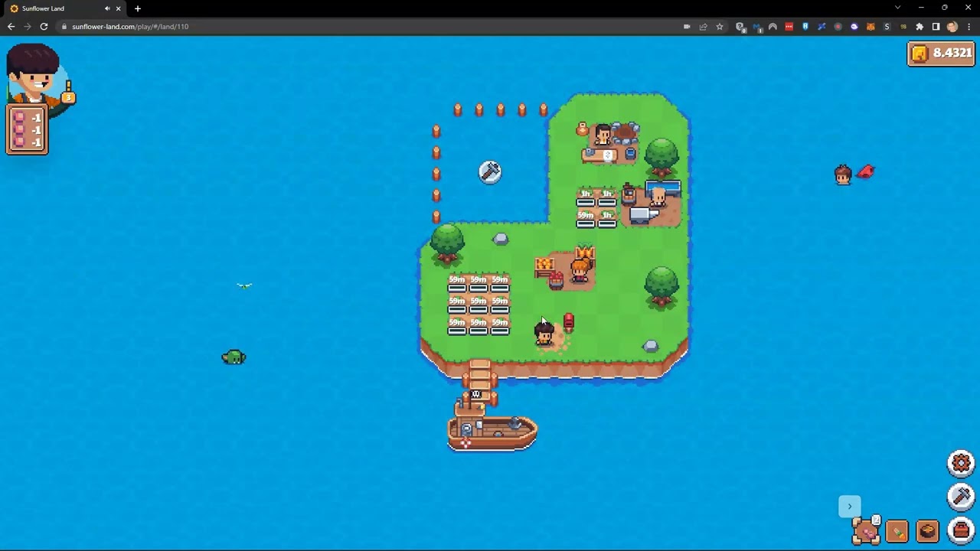Click the green turtle swimming in water
This screenshot has width=980, height=551.
[x=234, y=357]
